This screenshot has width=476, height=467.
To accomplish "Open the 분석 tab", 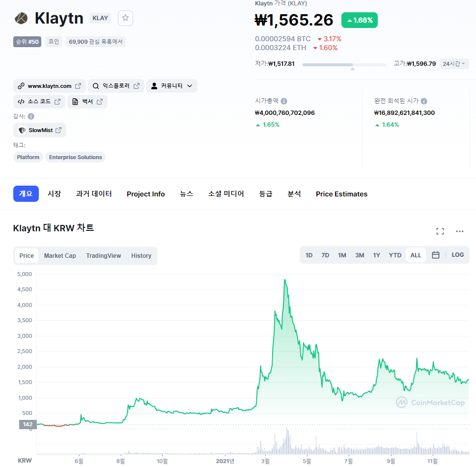I will [x=294, y=193].
